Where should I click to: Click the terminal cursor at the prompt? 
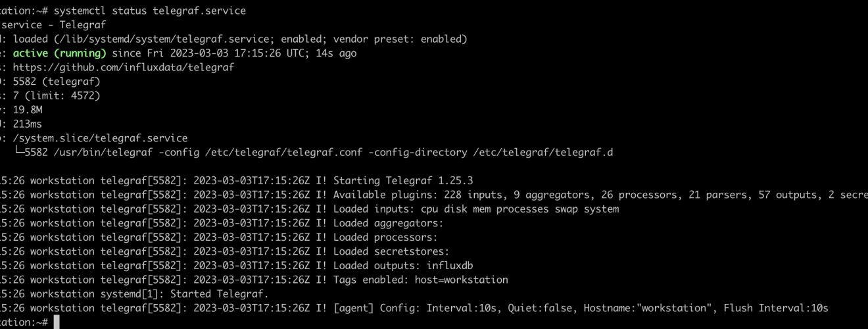(x=57, y=322)
